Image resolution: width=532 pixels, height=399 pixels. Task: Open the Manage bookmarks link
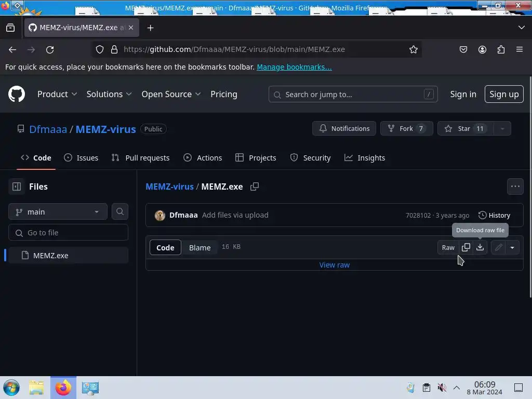(x=294, y=67)
